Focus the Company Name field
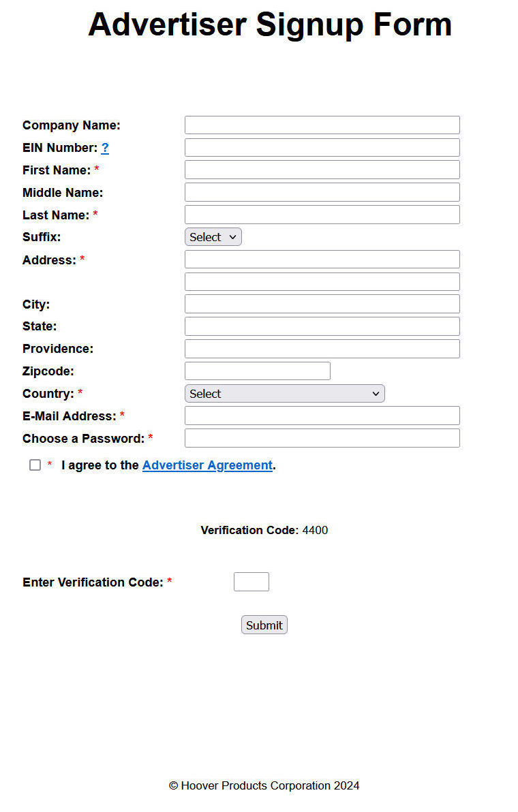This screenshot has height=812, width=518. point(322,125)
